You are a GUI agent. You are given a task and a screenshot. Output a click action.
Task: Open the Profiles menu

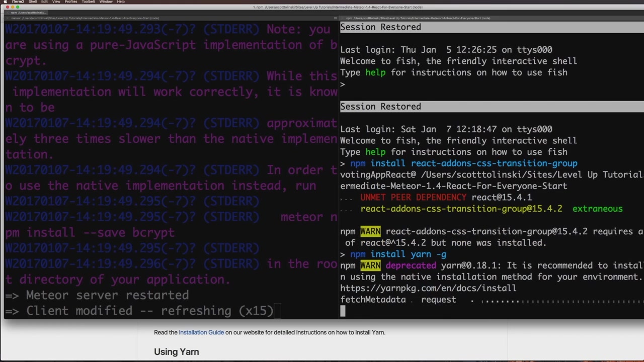[x=71, y=2]
